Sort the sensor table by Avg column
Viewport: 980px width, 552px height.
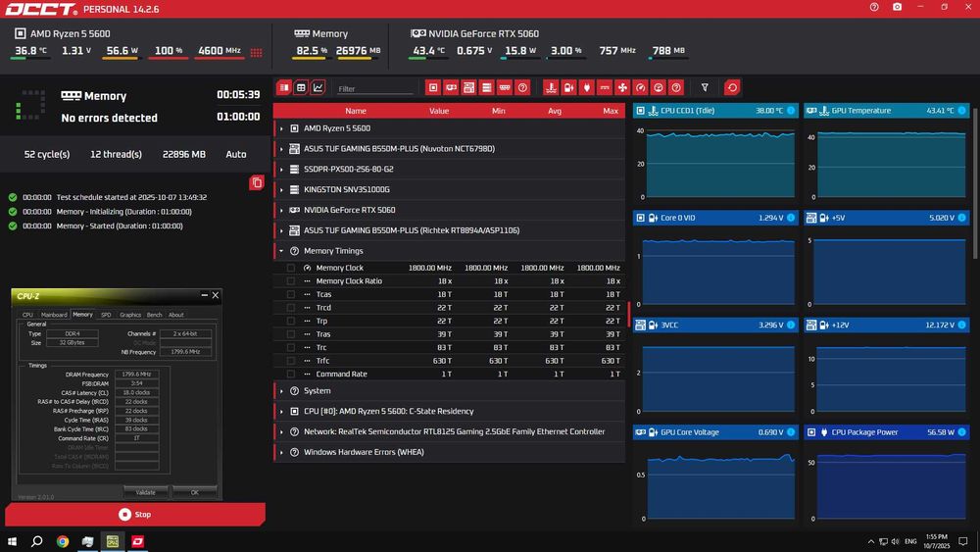click(x=555, y=111)
